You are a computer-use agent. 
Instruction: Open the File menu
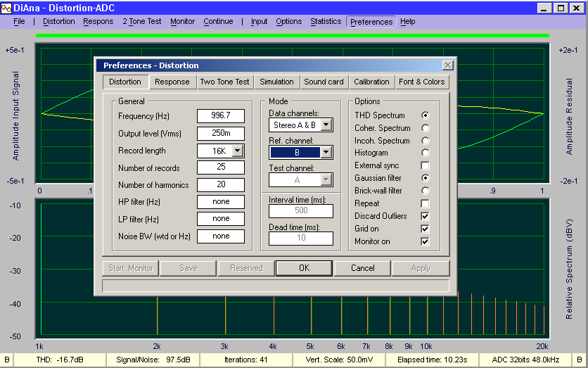coord(19,21)
